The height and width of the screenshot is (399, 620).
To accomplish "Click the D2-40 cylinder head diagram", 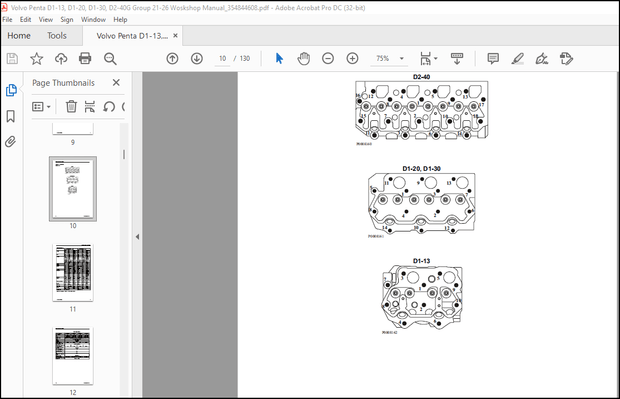I will click(421, 110).
